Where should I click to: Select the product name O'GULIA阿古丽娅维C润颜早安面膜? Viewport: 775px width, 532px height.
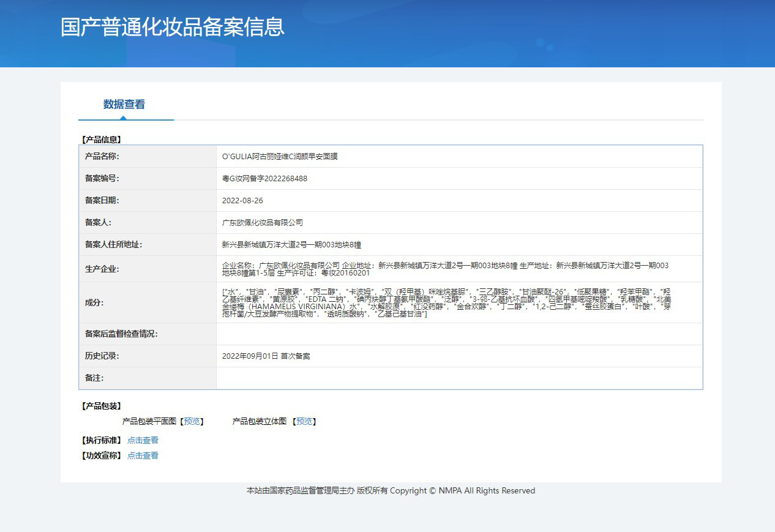[280, 157]
